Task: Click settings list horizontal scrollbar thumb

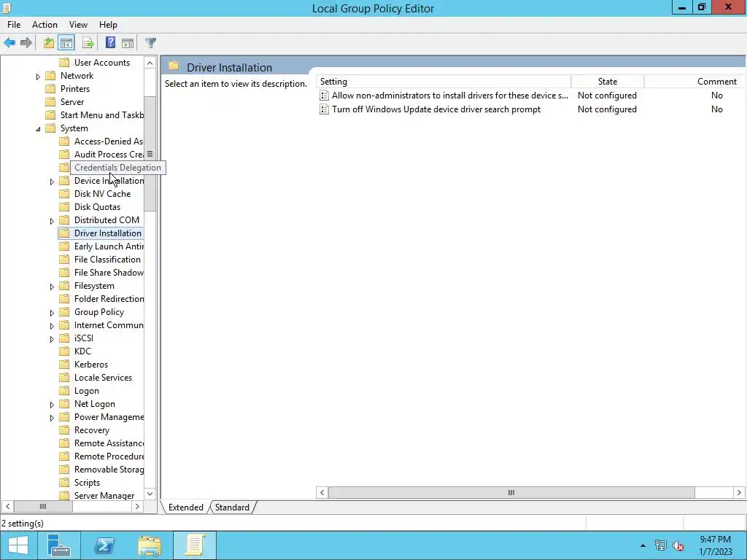Action: (511, 492)
